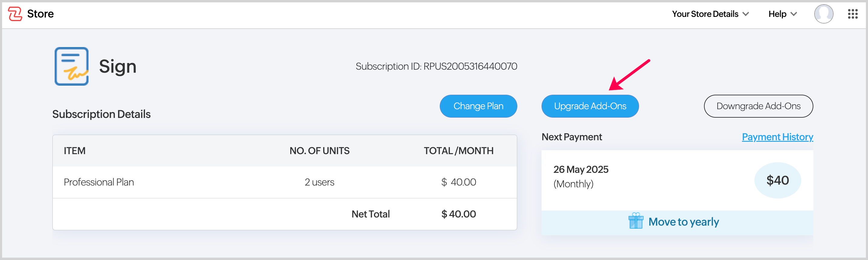868x260 pixels.
Task: Expand the Your Store Details dropdown
Action: tap(710, 14)
